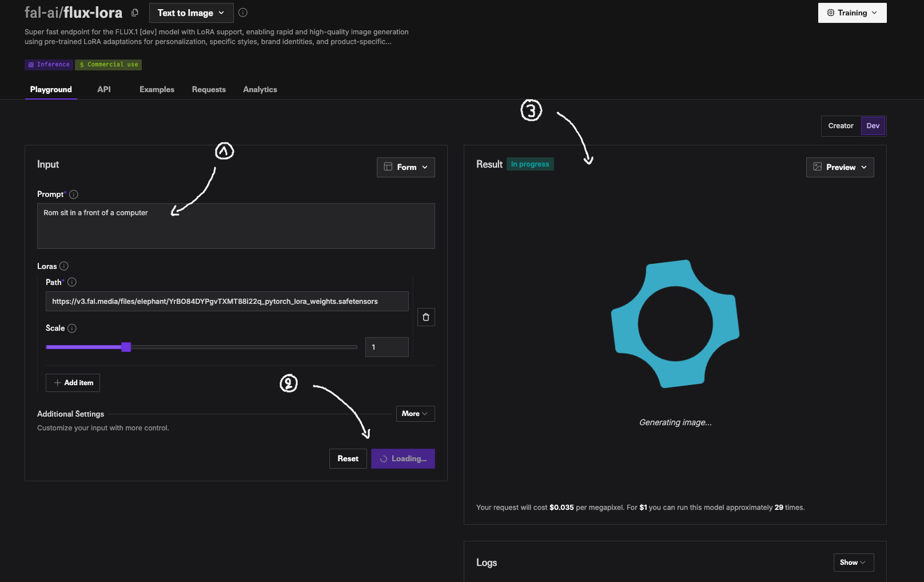Show Prompt field info tooltip icon
This screenshot has height=582, width=924.
click(x=74, y=195)
